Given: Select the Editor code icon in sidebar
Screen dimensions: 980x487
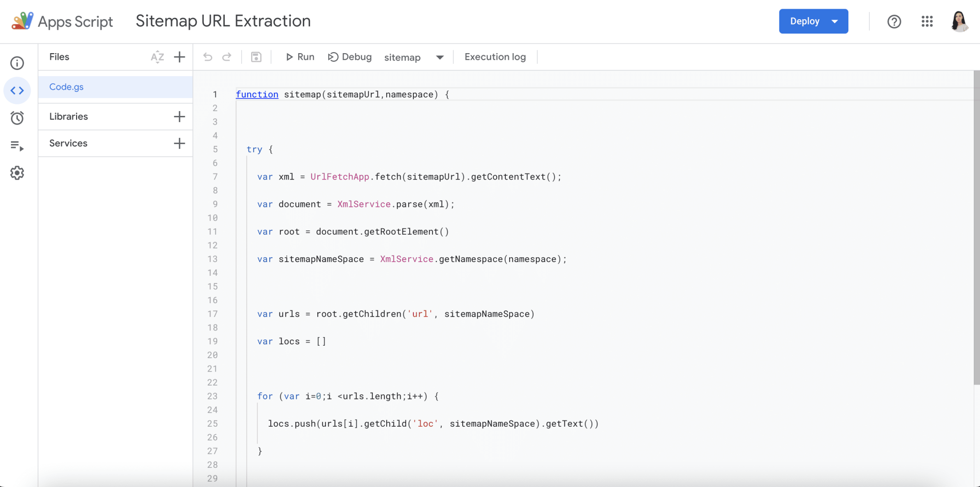Looking at the screenshot, I should tap(17, 91).
